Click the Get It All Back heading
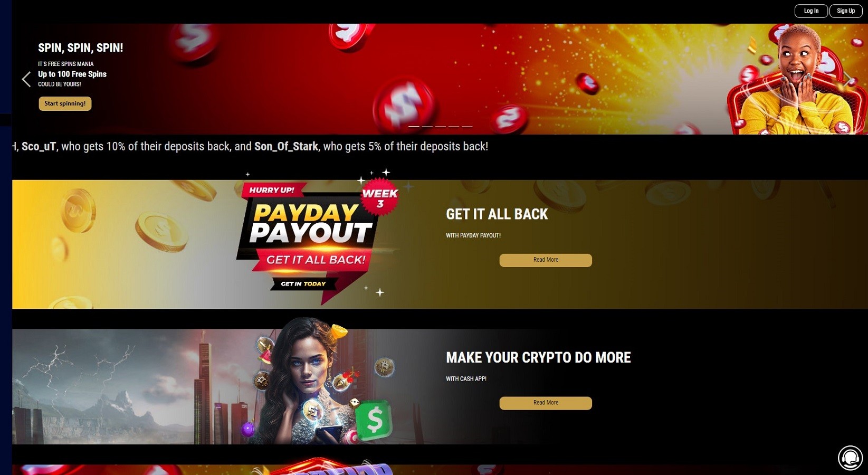868x475 pixels. pyautogui.click(x=497, y=214)
